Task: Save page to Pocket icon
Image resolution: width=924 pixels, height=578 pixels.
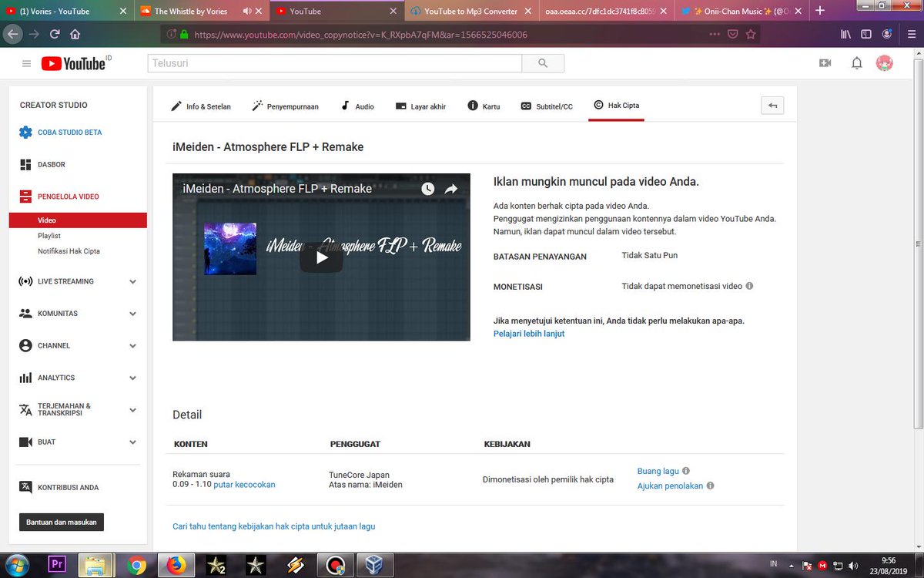Action: 732,35
